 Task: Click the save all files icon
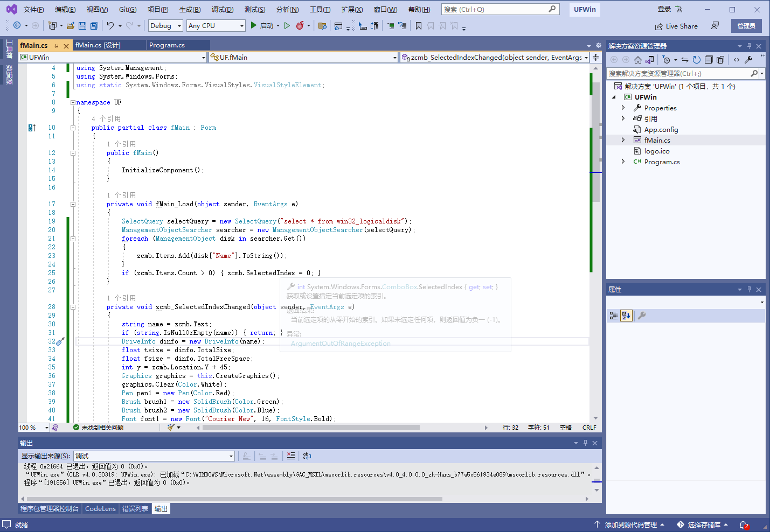[94, 25]
